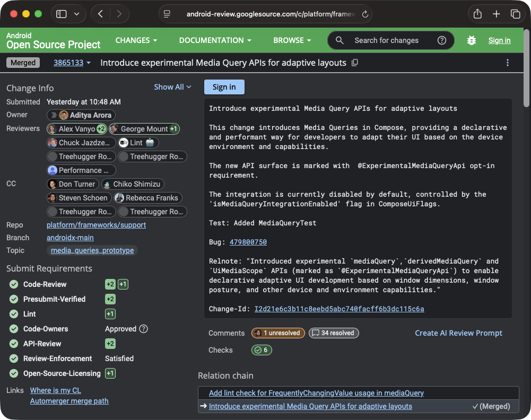
Task: Click the owner chip Aditya Arora
Action: [x=81, y=115]
